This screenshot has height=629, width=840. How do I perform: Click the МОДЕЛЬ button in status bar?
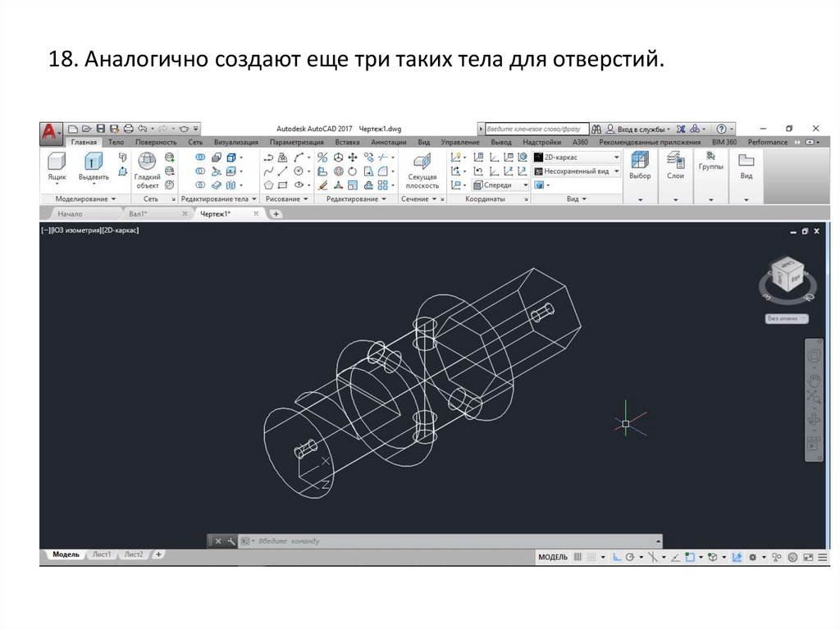tap(552, 558)
